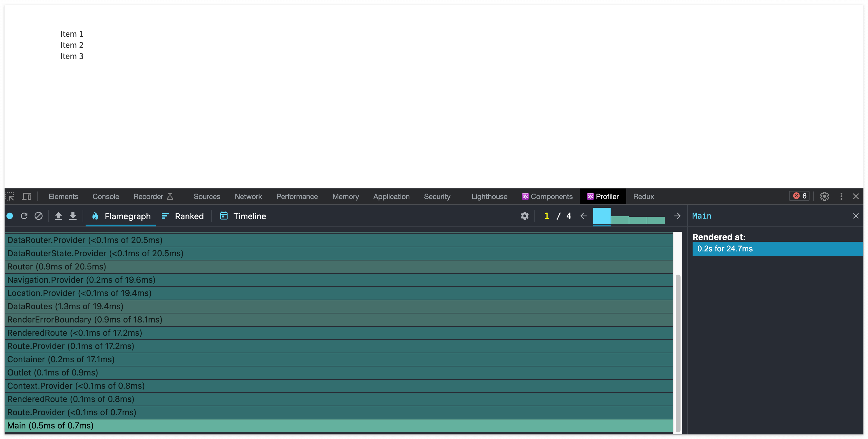Clear profiling data
The height and width of the screenshot is (439, 868).
[x=38, y=216]
